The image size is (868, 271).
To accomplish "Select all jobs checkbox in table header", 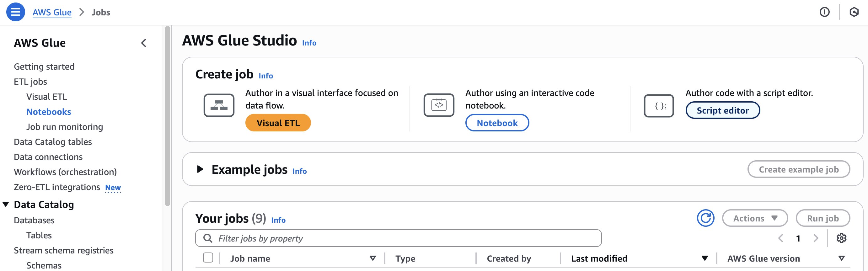I will (208, 258).
